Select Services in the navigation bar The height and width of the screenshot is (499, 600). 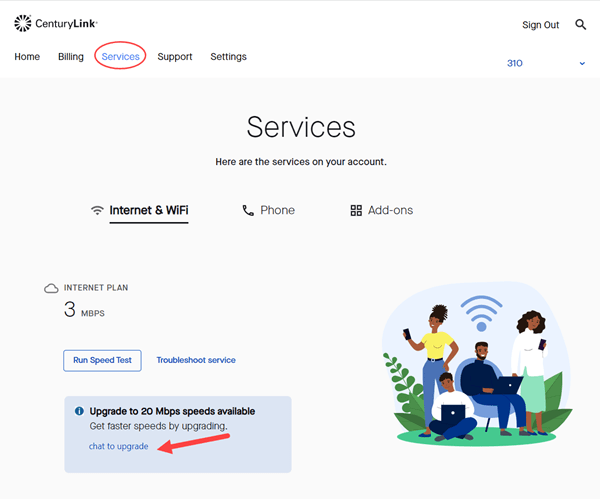pyautogui.click(x=120, y=57)
